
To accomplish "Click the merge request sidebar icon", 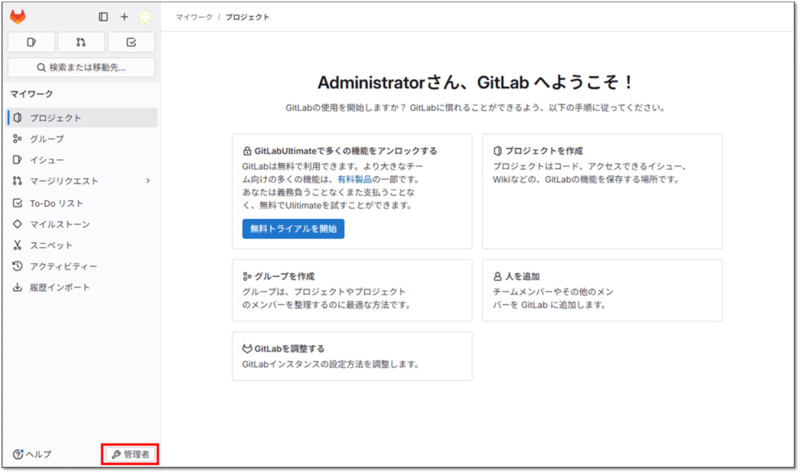I will (x=17, y=181).
